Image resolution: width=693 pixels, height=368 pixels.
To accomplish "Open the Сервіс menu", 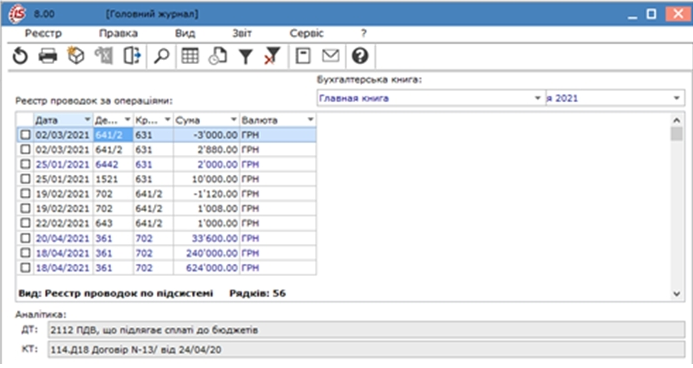I will coord(306,34).
